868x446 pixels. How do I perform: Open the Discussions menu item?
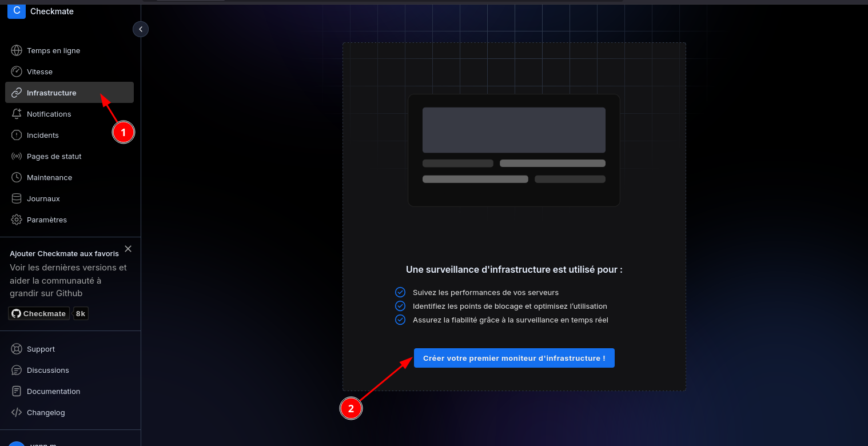point(47,370)
